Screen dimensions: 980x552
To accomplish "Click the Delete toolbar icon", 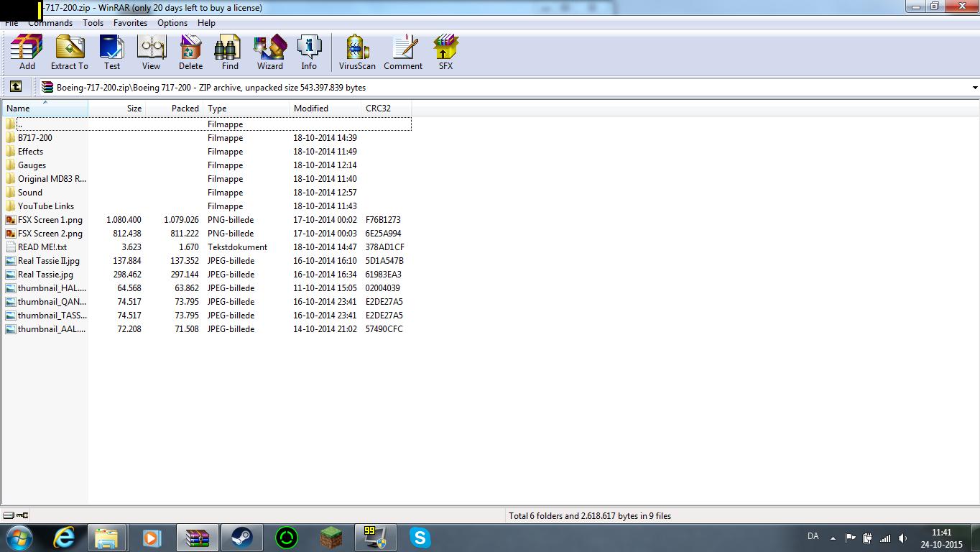I will 190,53.
